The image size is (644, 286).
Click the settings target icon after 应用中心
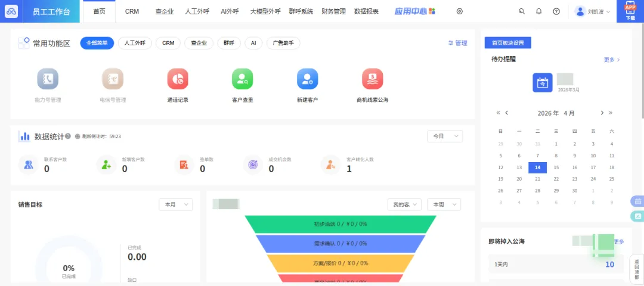click(460, 11)
